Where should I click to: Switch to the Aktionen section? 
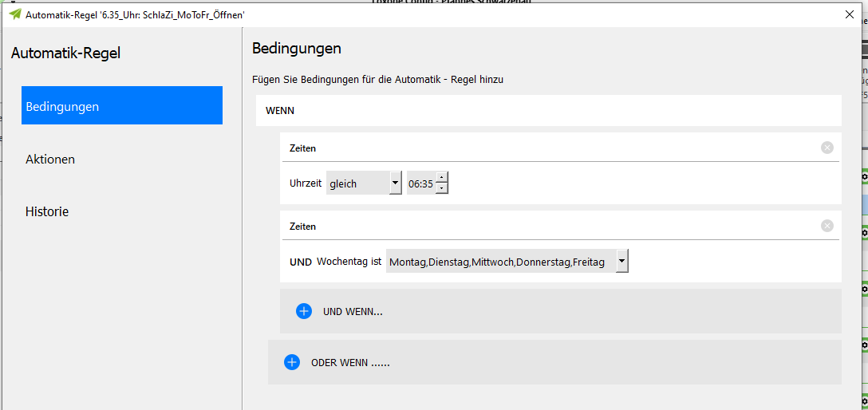tap(50, 159)
